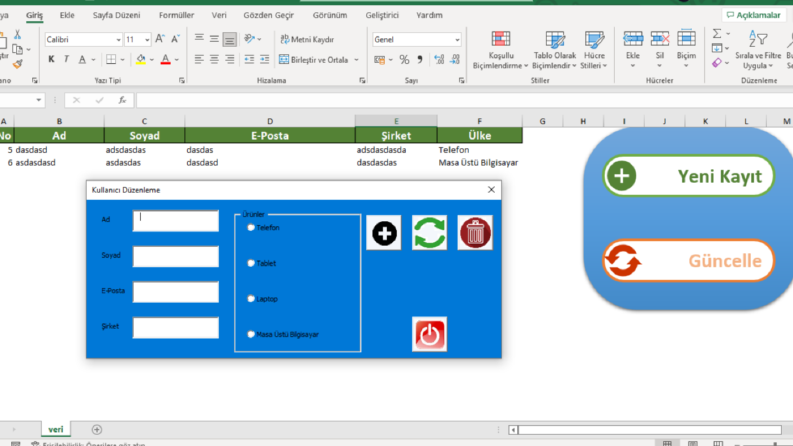
Task: Toggle italic formatting (T) in ribbon
Action: pyautogui.click(x=66, y=59)
